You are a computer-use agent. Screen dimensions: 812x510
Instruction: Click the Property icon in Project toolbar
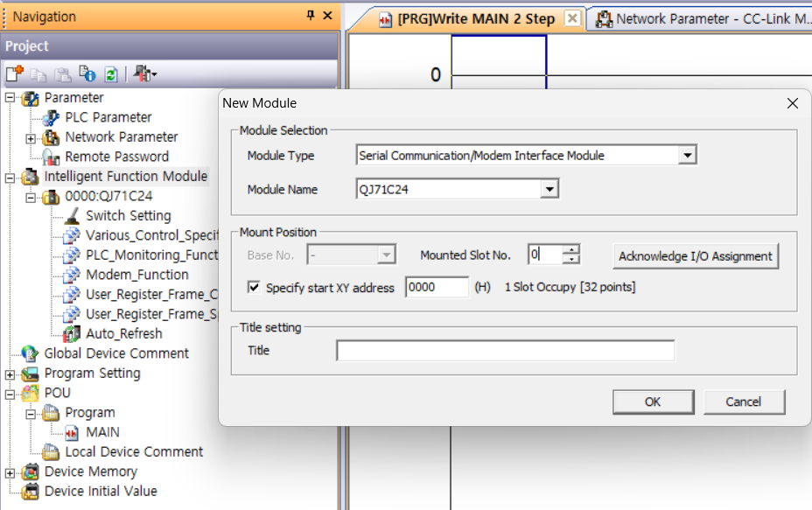click(x=87, y=74)
